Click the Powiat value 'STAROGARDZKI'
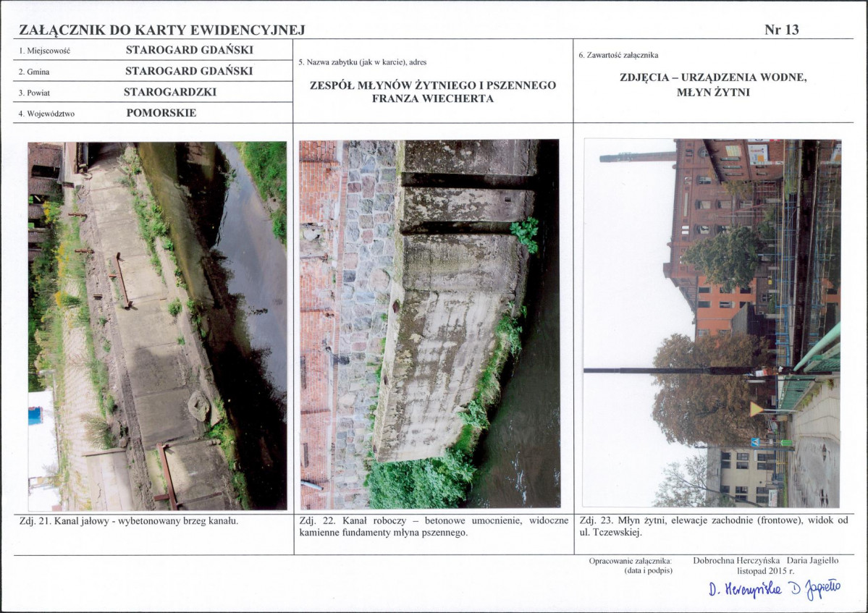 tap(170, 92)
